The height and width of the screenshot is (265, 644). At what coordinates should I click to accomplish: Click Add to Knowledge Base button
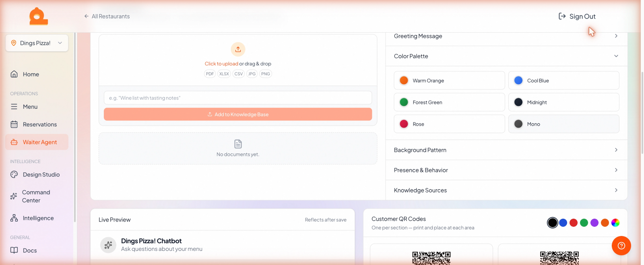238,114
